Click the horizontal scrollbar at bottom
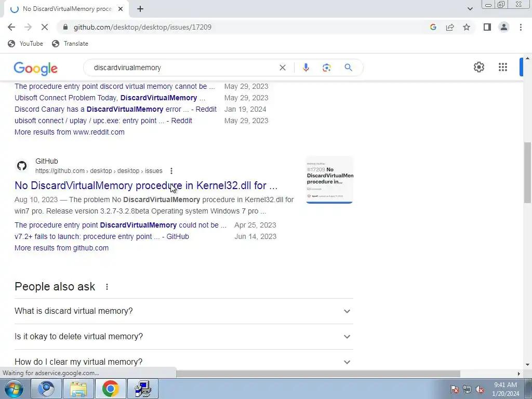Viewport: 532px width, 399px height. pos(318,374)
